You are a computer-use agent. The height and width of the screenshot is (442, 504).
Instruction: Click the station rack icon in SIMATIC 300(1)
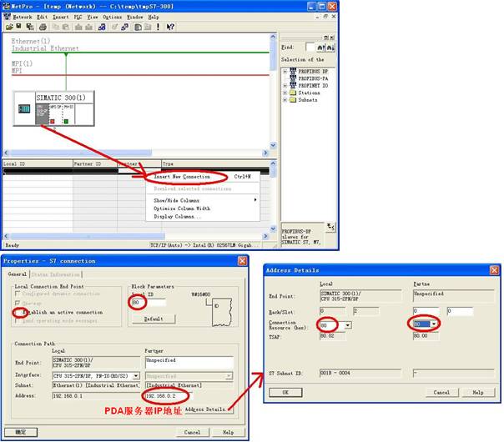[24, 108]
